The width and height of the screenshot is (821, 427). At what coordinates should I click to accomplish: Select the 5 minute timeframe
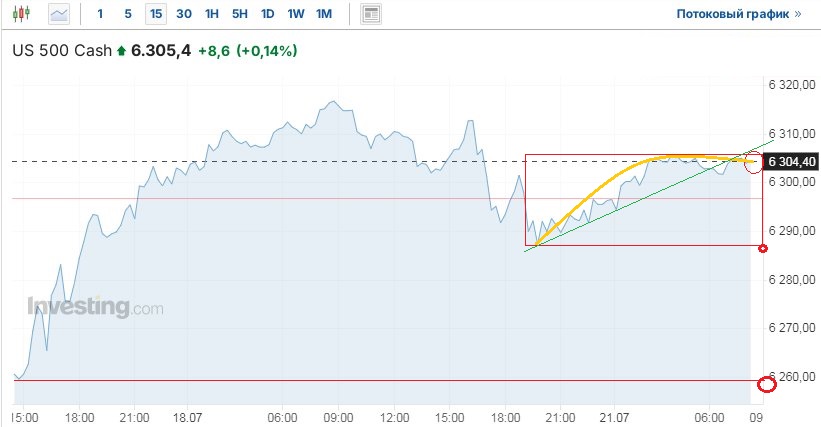(127, 14)
